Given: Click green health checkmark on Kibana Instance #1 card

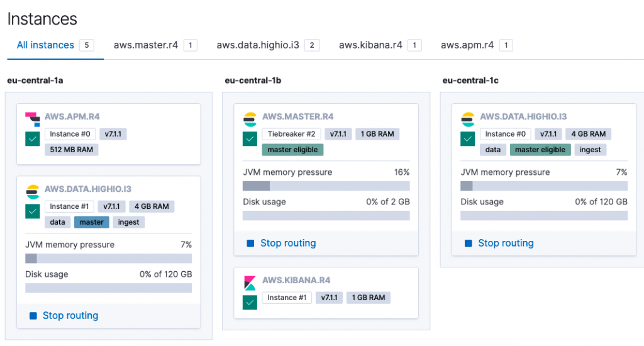Looking at the screenshot, I should point(250,303).
